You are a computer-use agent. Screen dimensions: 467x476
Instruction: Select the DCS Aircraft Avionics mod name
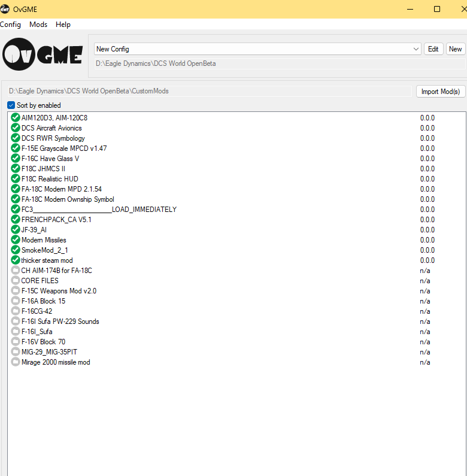[x=51, y=128]
